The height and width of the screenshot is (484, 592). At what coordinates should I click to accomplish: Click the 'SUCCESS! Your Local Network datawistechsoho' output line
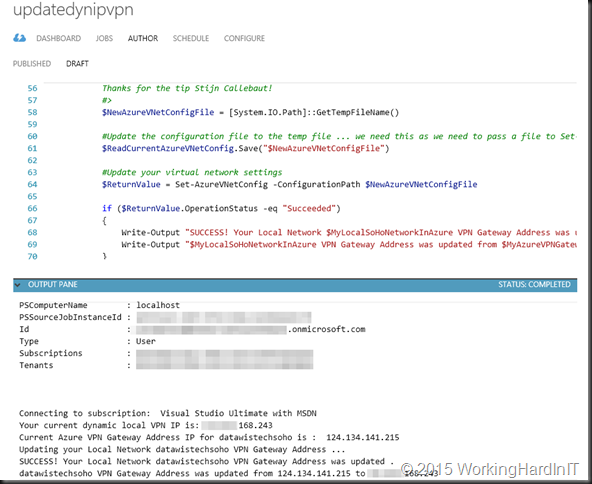click(x=206, y=462)
